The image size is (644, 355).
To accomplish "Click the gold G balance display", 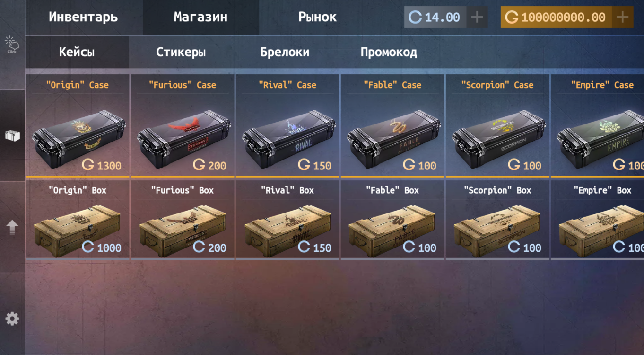I will [x=556, y=18].
